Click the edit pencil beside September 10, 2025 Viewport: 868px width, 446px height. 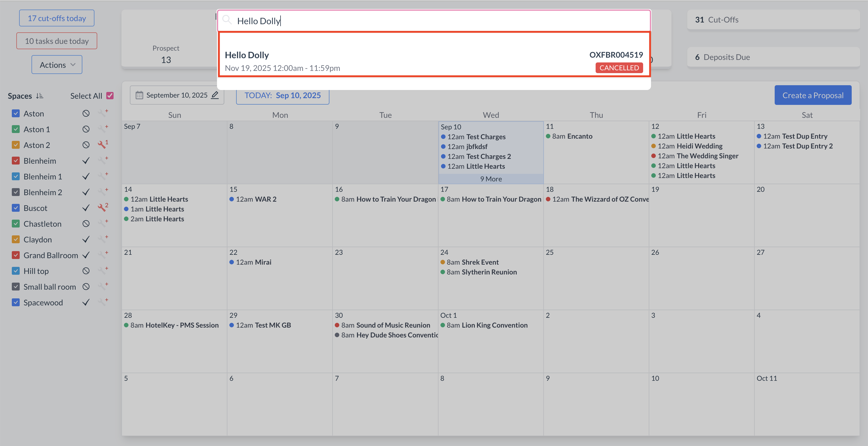pyautogui.click(x=215, y=95)
